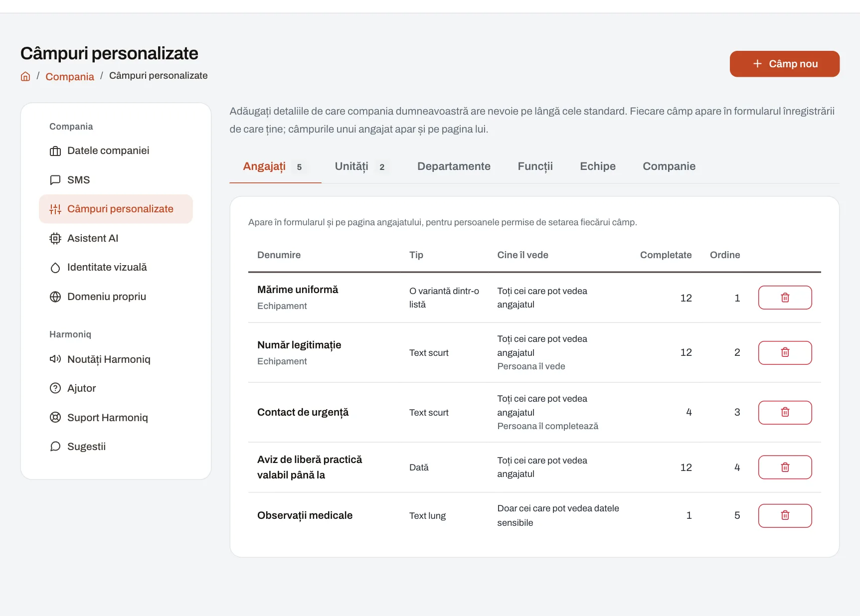The width and height of the screenshot is (860, 616).
Task: Delete the Mărime uniformă field
Action: click(x=785, y=298)
